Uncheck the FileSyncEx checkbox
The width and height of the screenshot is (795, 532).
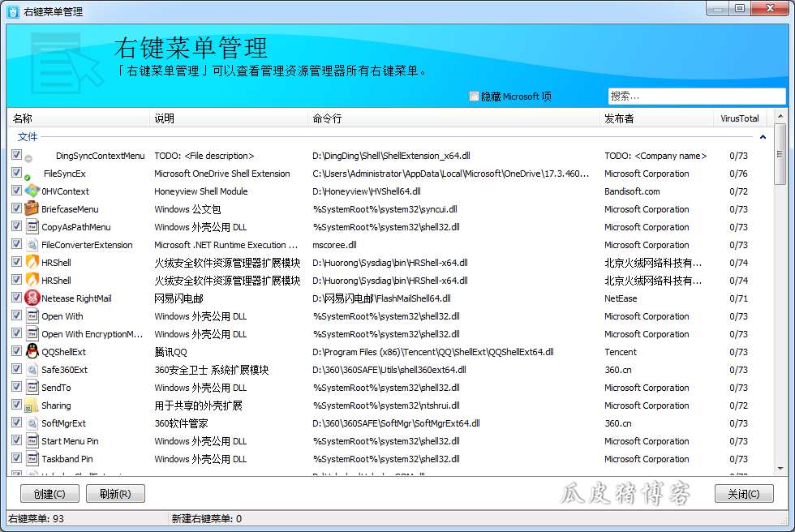[x=16, y=172]
